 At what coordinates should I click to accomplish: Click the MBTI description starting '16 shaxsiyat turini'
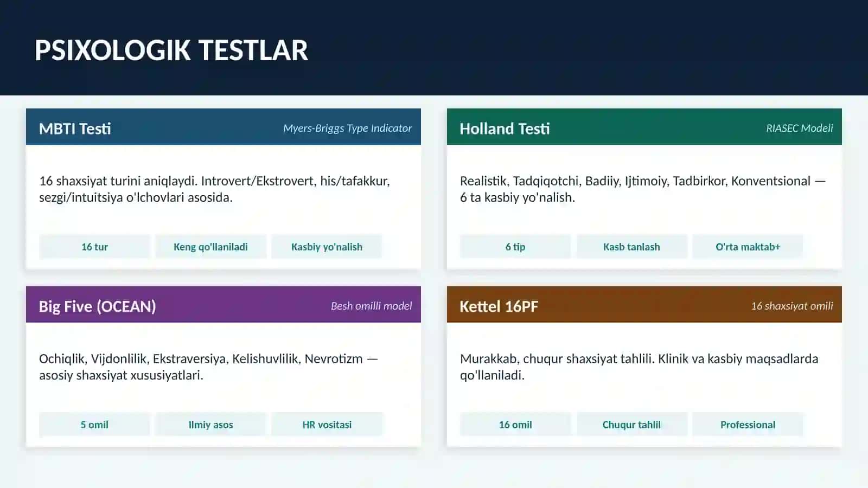point(214,189)
